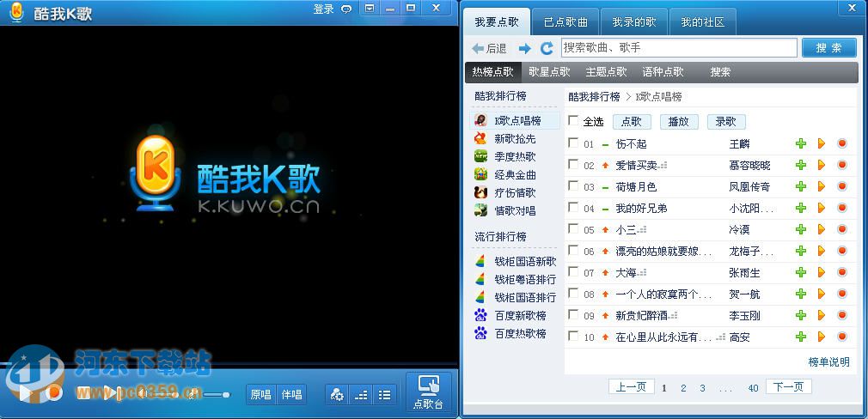
Task: Open the message bubble icon in title bar
Action: pos(346,9)
